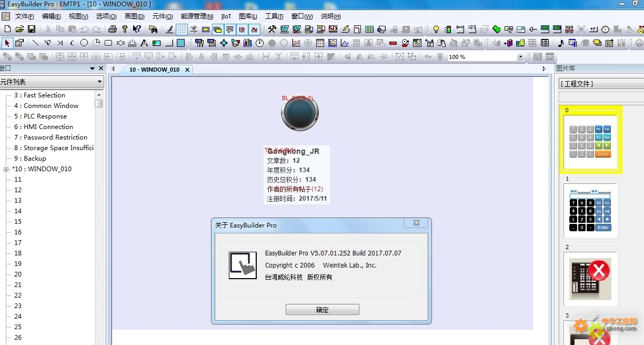Save the current project

(x=32, y=29)
